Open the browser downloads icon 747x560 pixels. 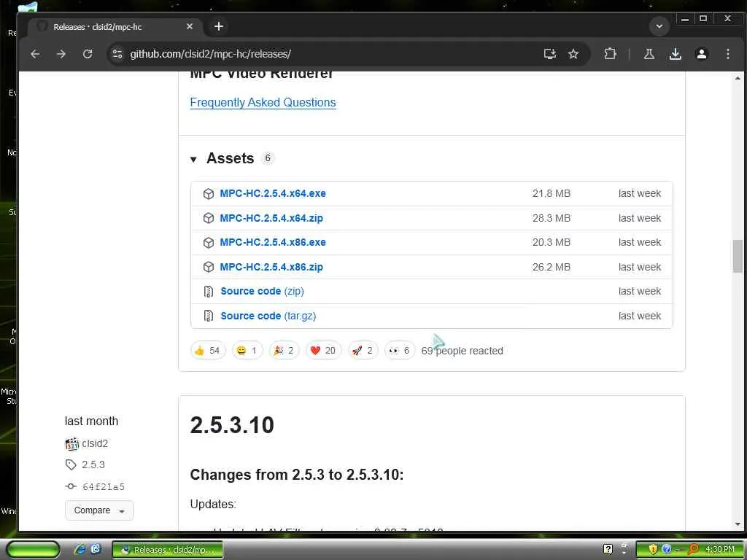tap(675, 54)
